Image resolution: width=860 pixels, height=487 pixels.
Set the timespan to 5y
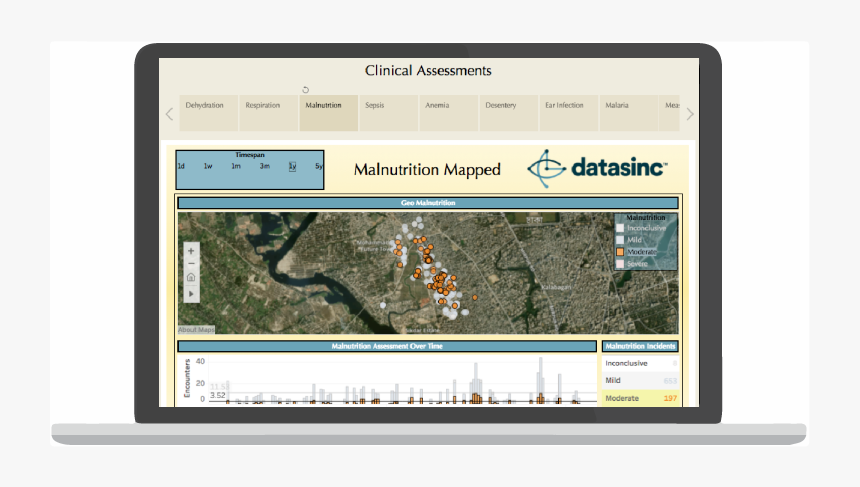point(319,166)
